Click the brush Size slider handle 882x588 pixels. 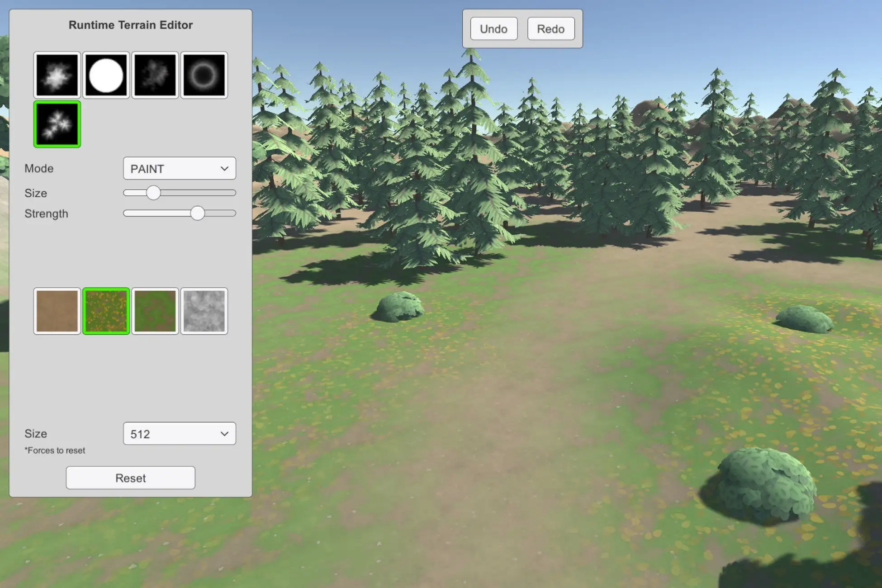click(153, 193)
